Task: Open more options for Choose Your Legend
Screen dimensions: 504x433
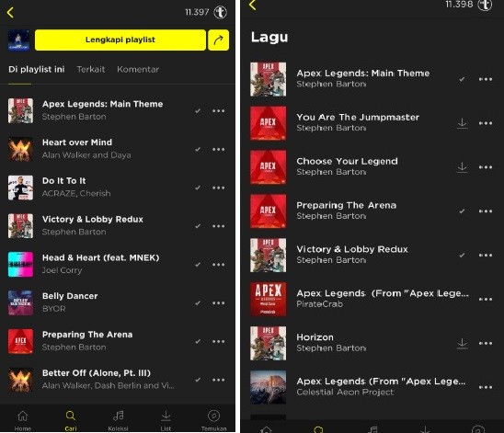Action: click(x=486, y=167)
